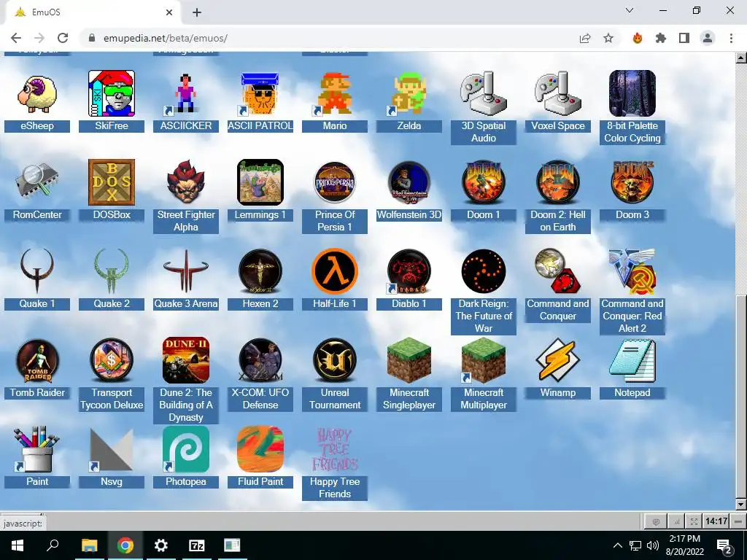
Task: Go back to the previous page in Chrome
Action: [16, 38]
